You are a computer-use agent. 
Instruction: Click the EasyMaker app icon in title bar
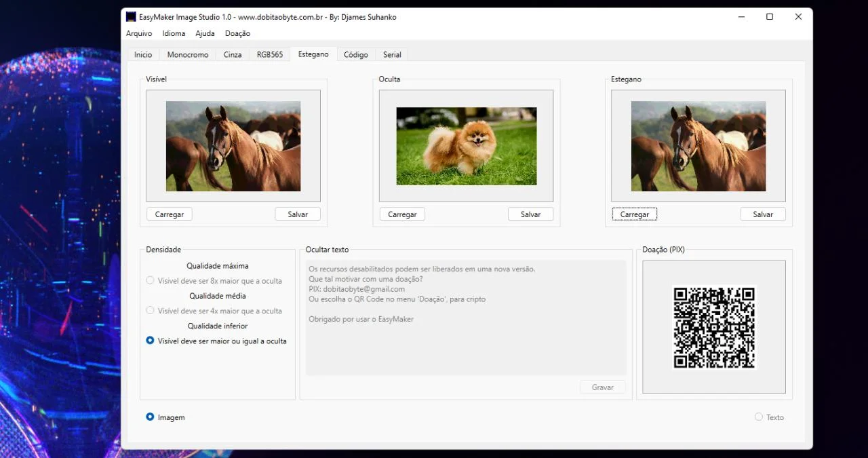coord(131,17)
